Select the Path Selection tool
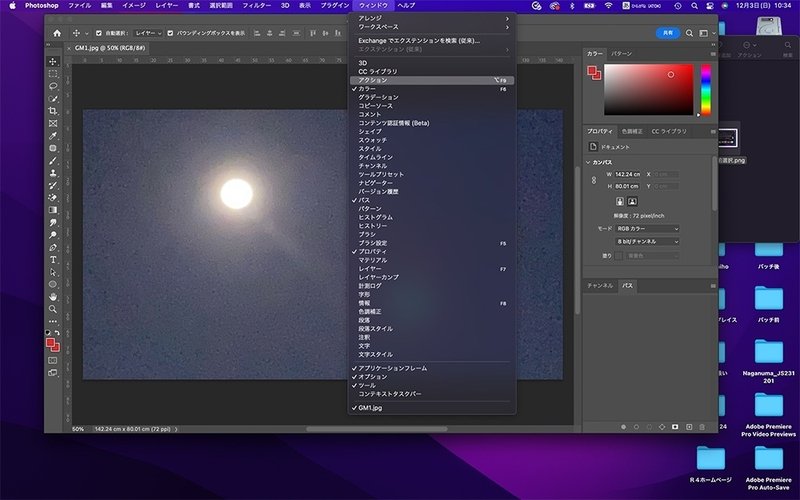The image size is (800, 500). pos(53,272)
